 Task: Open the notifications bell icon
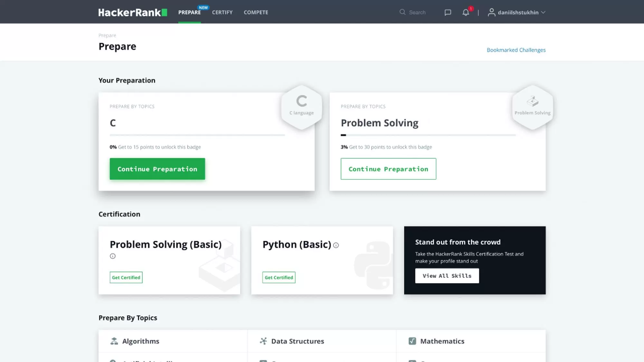click(x=466, y=13)
